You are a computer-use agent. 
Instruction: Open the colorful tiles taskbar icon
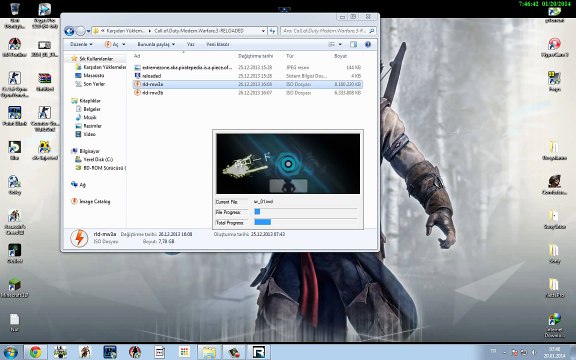click(x=184, y=352)
